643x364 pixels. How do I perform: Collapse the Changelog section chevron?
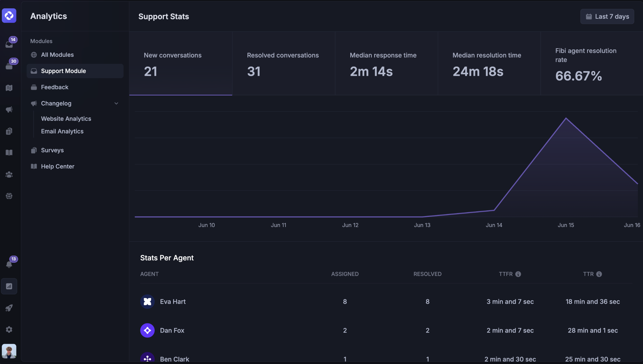coord(116,103)
